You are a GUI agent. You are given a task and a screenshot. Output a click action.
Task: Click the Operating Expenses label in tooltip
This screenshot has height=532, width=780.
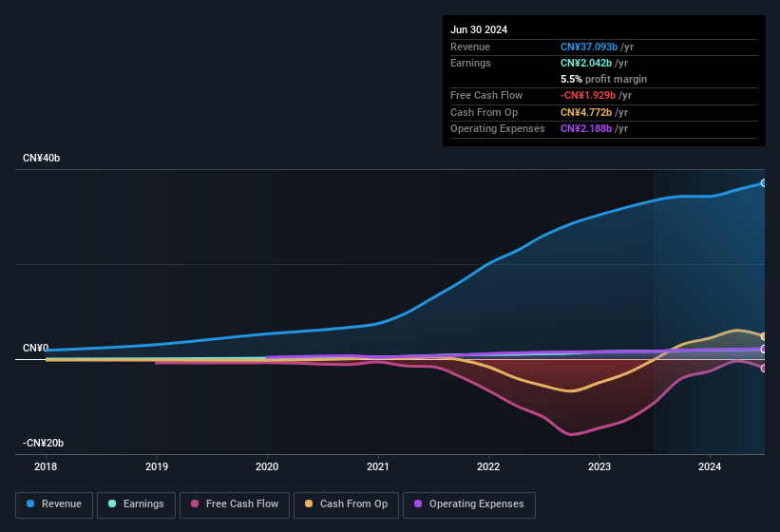498,128
